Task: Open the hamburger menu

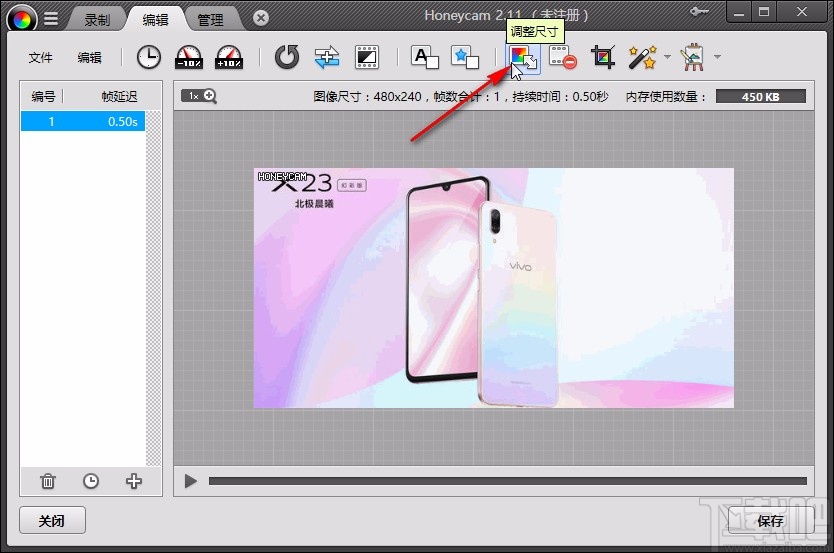Action: point(51,19)
